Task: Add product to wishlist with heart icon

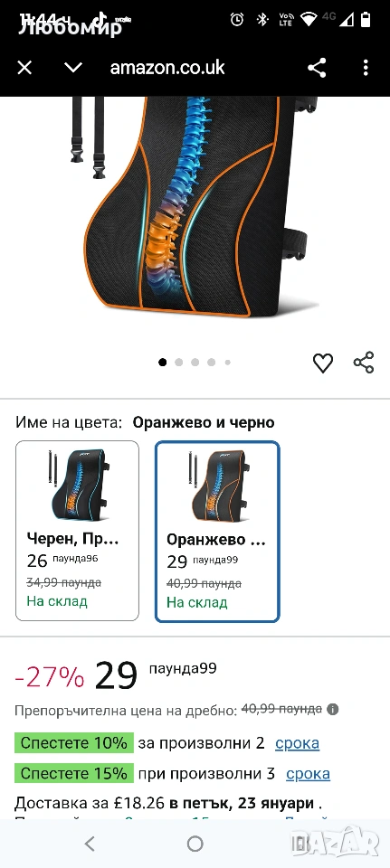Action: [323, 363]
